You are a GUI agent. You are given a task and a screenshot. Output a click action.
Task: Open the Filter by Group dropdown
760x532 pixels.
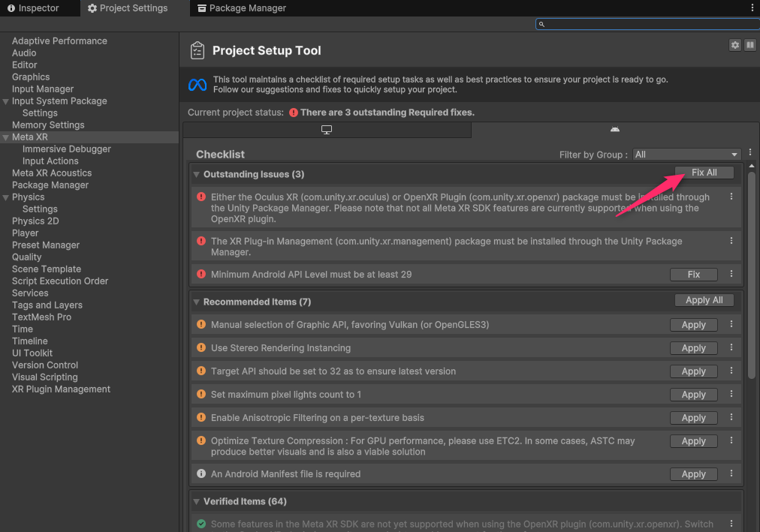[687, 155]
